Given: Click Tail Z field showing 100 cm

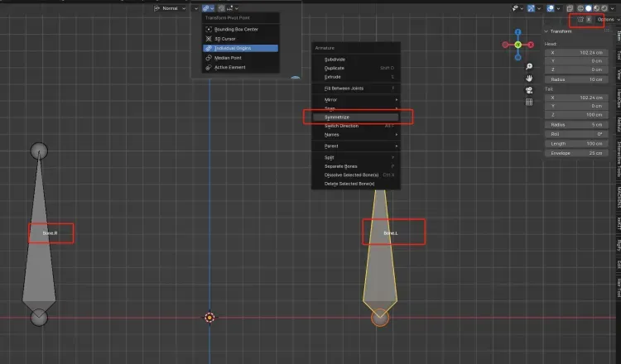Looking at the screenshot, I should pyautogui.click(x=576, y=115).
